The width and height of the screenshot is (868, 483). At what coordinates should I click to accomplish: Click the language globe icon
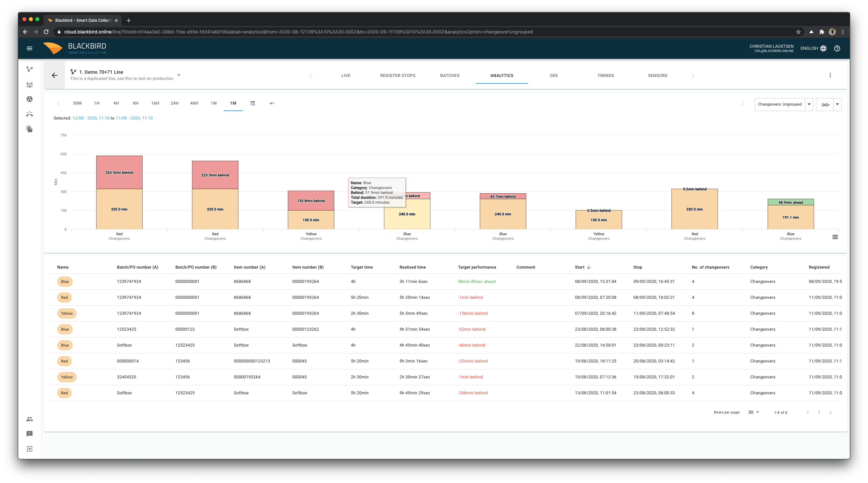coord(823,48)
